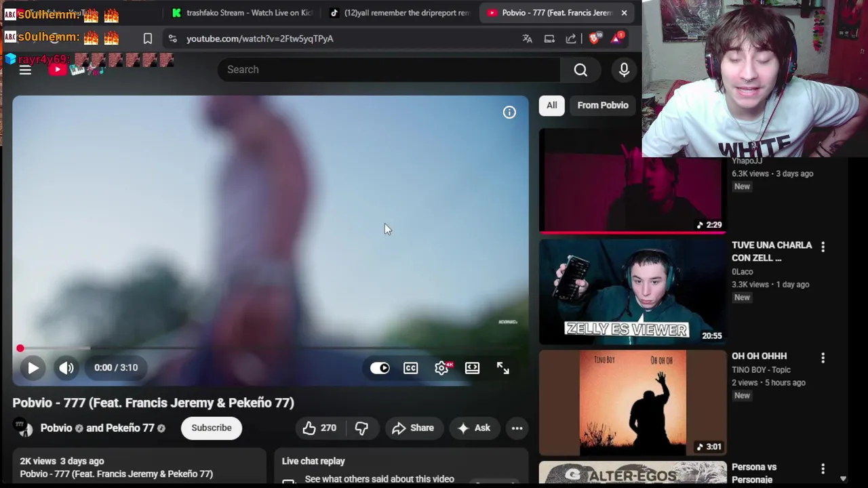Screen dimensions: 868x488
Task: Open Brave Shields icon
Action: click(594, 39)
